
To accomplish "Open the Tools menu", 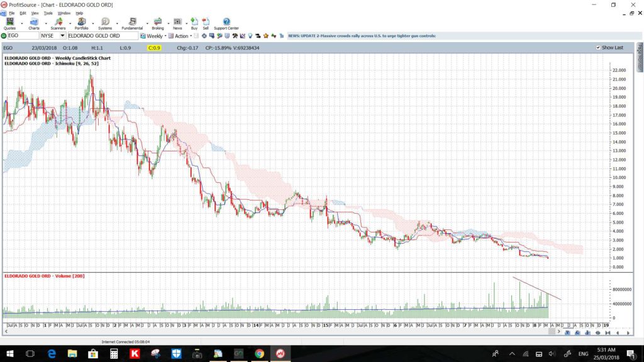I will coord(48,13).
